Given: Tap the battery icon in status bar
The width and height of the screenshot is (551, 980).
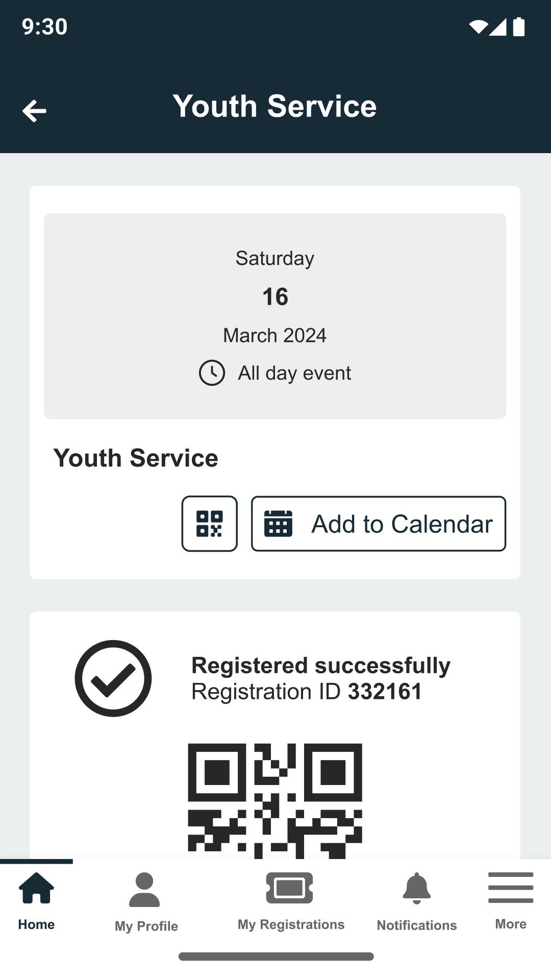Looking at the screenshot, I should coord(519,27).
